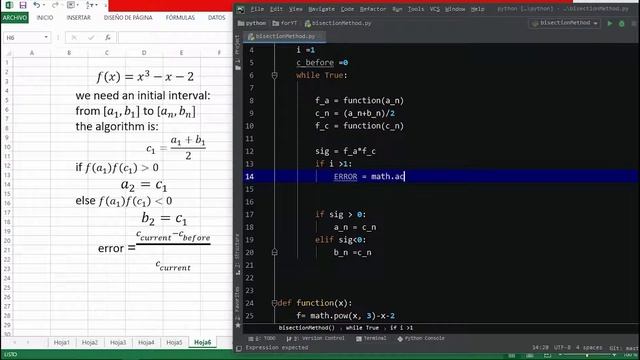Click the Excel save icon

[x=23, y=5]
